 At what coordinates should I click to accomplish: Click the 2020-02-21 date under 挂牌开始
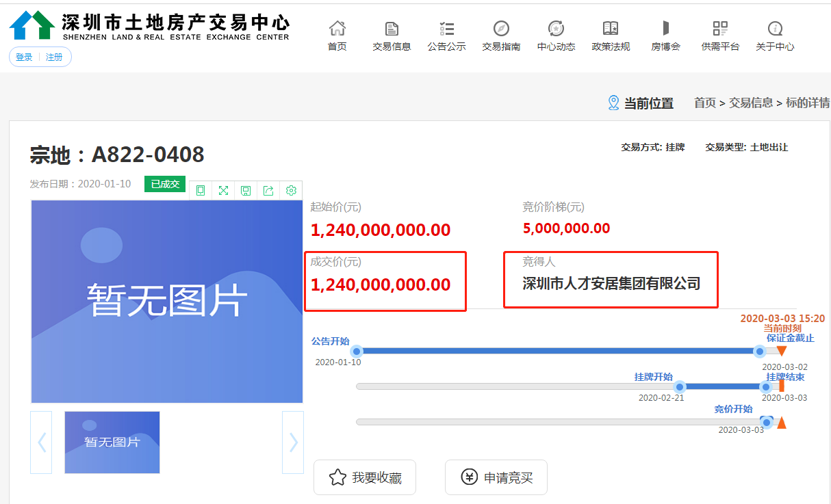click(x=661, y=398)
